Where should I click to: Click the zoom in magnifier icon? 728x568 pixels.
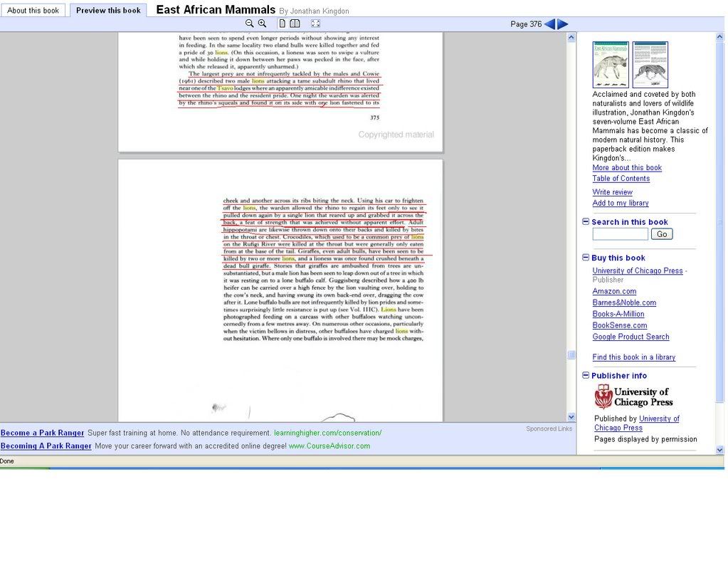(x=262, y=23)
